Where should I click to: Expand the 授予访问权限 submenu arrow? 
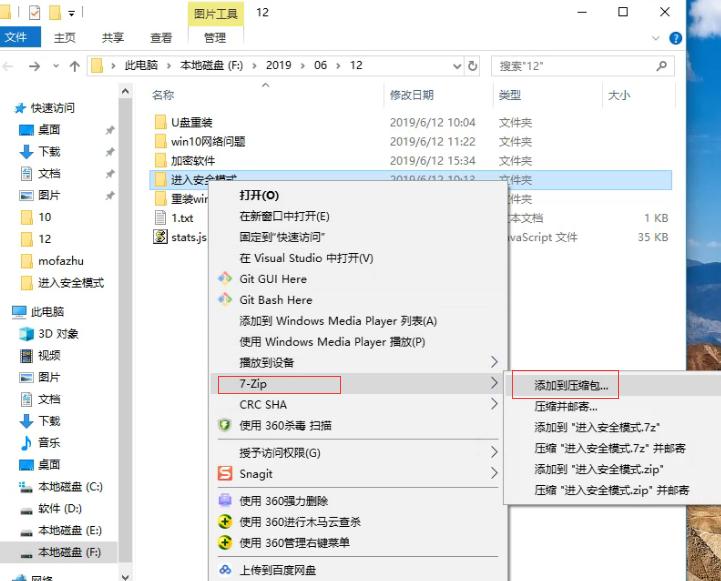pos(494,452)
